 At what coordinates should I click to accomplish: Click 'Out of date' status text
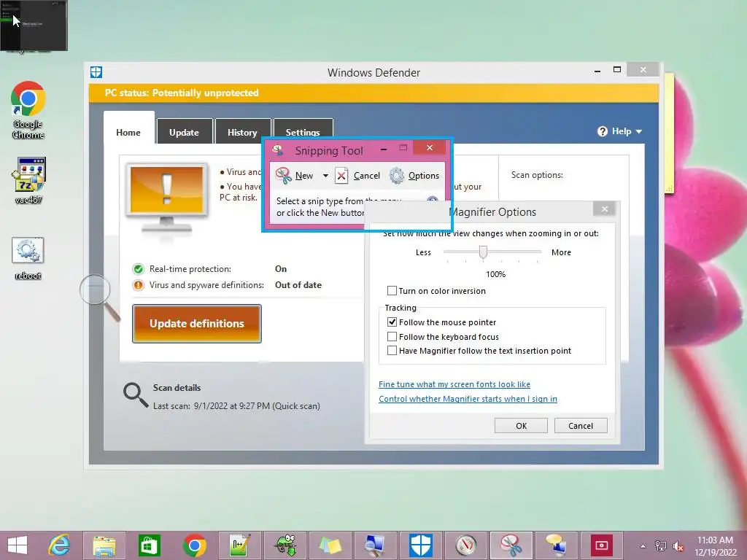point(298,285)
